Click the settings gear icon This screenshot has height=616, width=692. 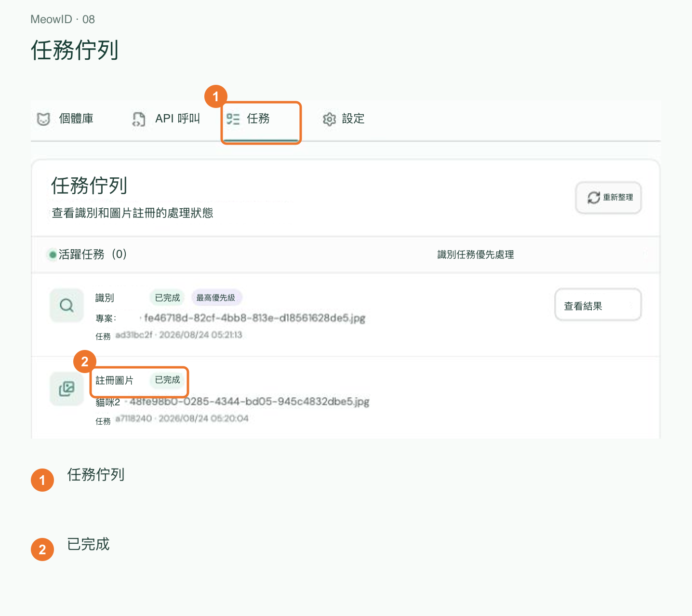click(329, 119)
